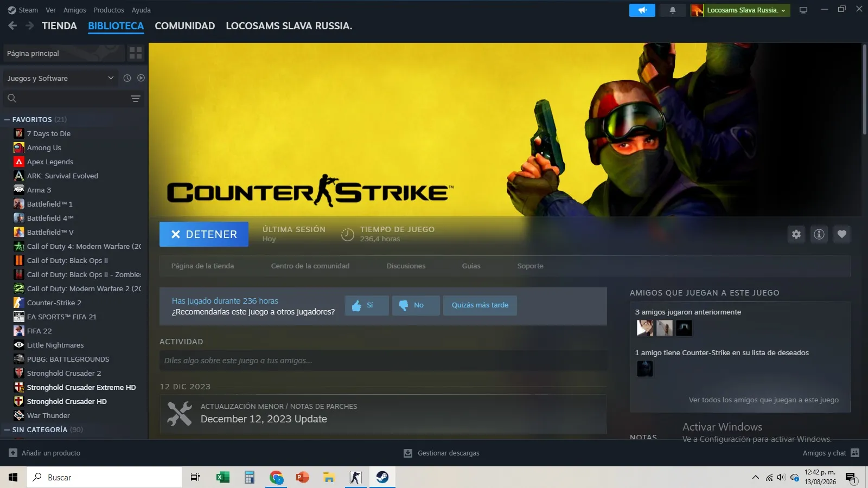Image resolution: width=868 pixels, height=488 pixels.
Task: Select Little Nightmares in the library
Action: tap(55, 345)
